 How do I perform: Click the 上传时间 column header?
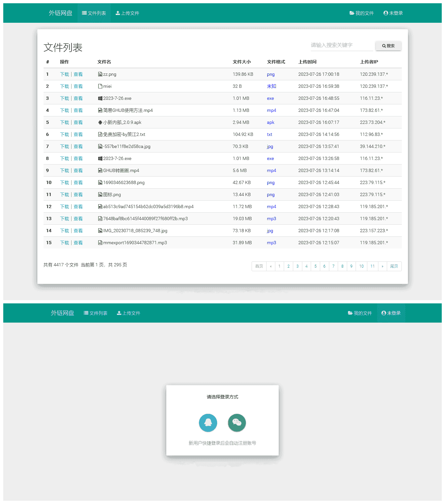(308, 62)
